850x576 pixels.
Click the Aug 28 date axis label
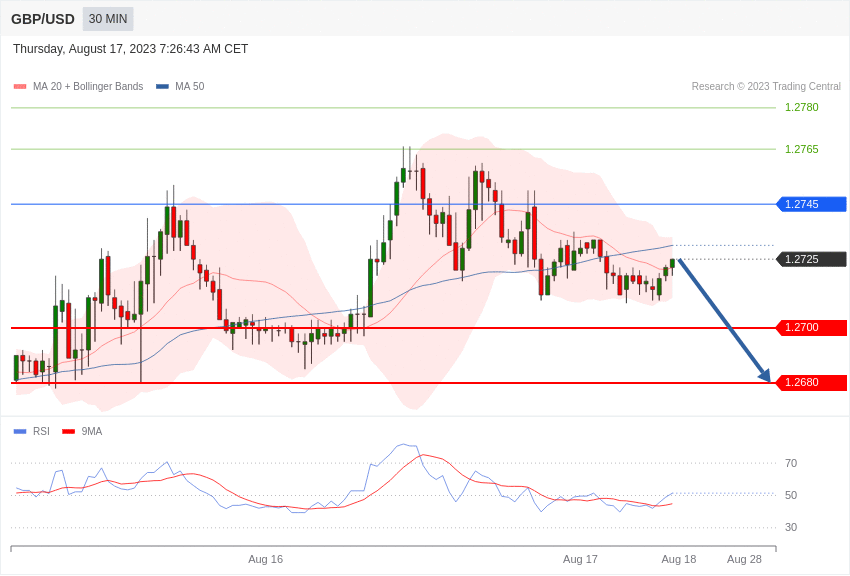(x=744, y=559)
